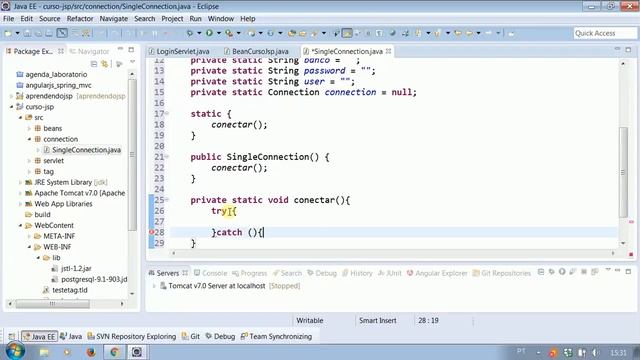
Task: Expand Tomcat v7.0 Server entry
Action: (154, 286)
